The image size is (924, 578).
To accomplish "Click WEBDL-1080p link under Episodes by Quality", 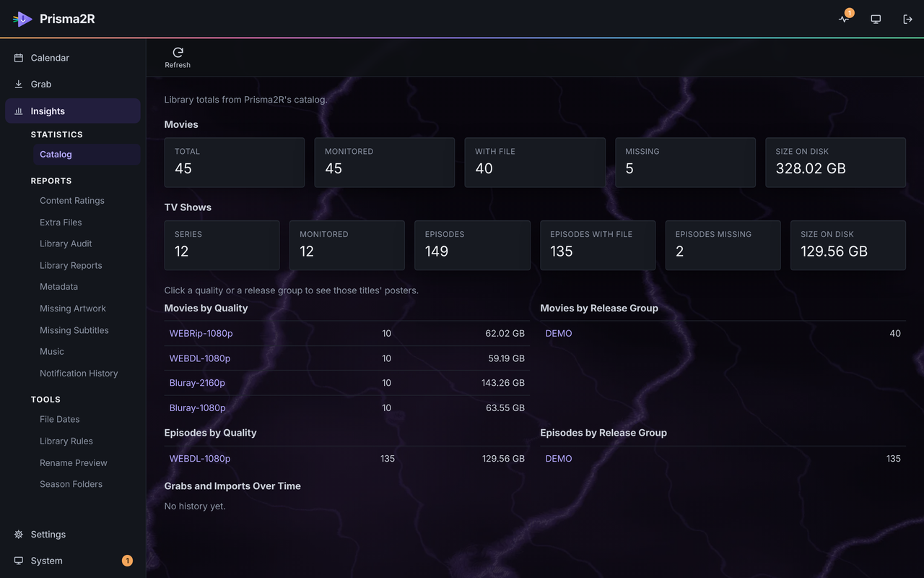I will coord(200,459).
